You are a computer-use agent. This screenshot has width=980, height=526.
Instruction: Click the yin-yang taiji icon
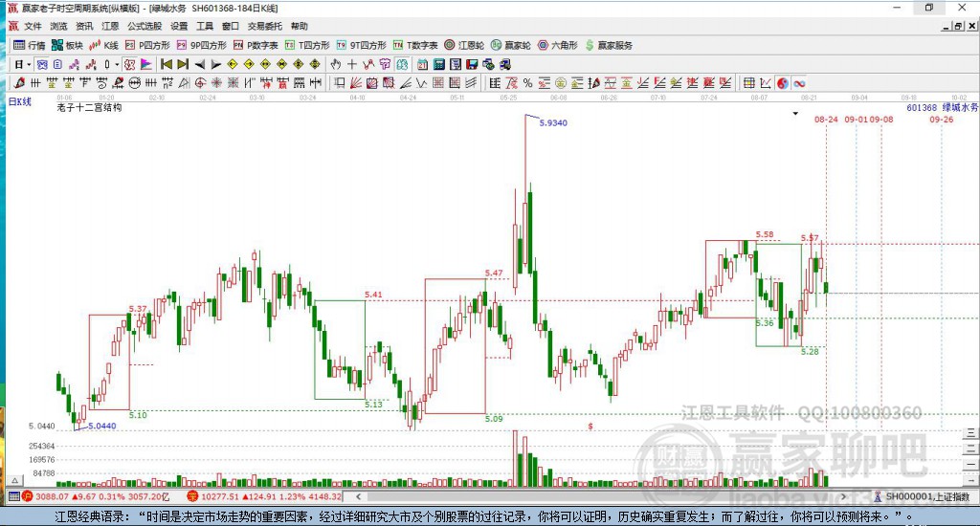(783, 83)
